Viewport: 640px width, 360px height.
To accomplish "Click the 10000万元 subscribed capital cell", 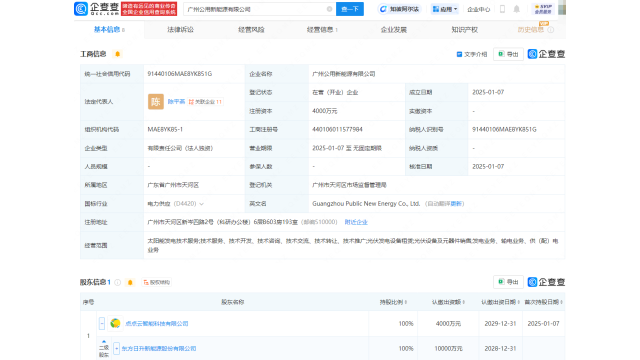I will 448,349.
